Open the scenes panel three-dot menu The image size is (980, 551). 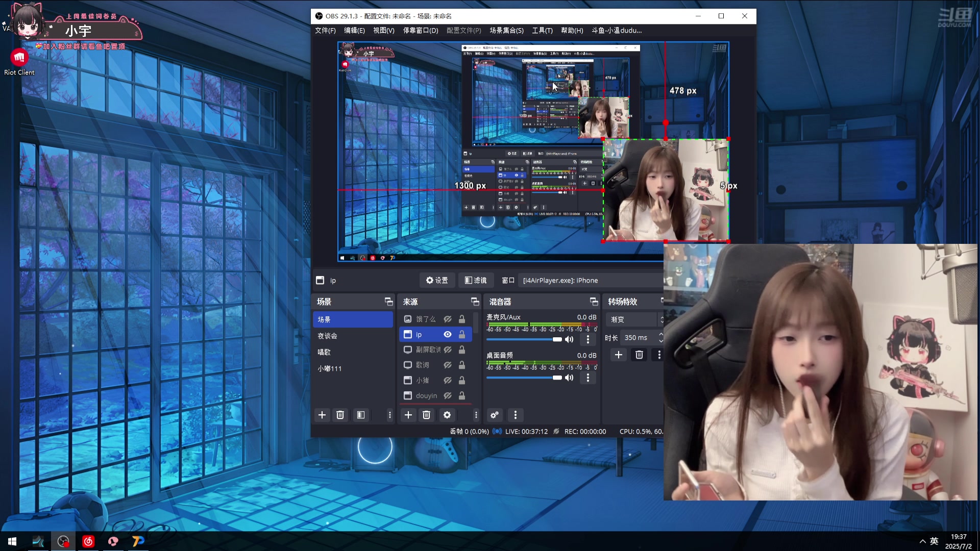390,415
